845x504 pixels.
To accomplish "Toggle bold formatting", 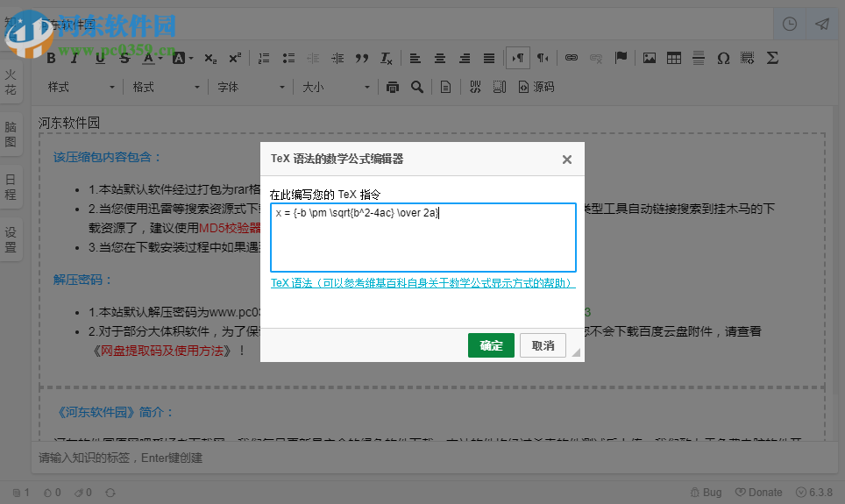I will point(51,58).
